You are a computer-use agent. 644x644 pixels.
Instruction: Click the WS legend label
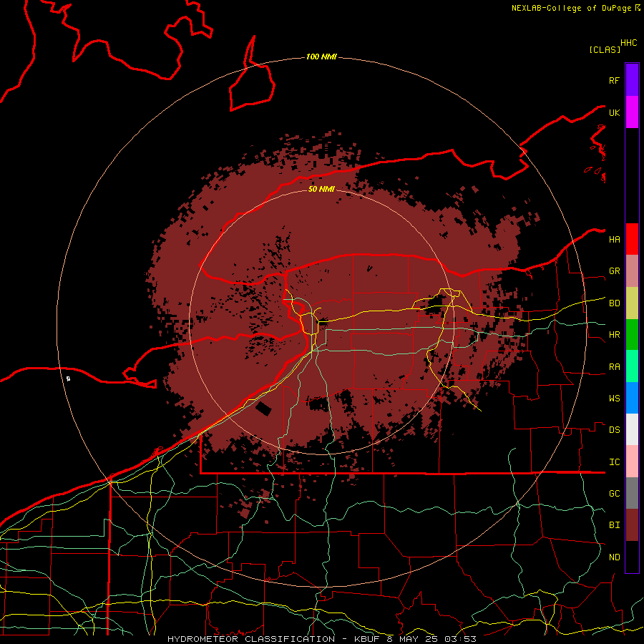(614, 398)
